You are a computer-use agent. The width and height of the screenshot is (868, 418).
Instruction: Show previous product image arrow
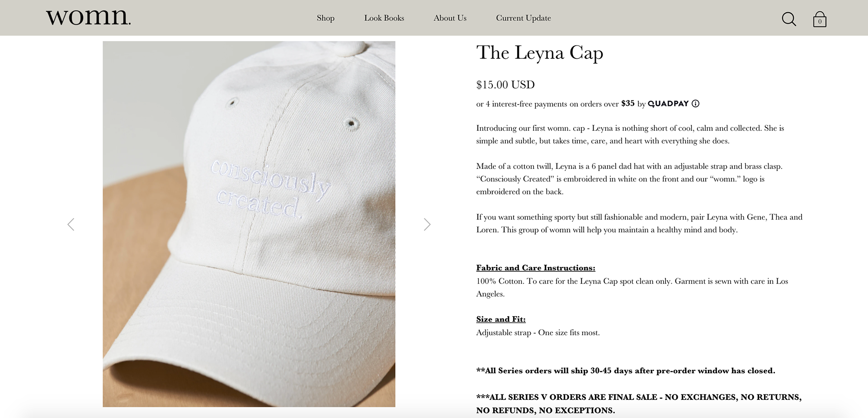click(71, 224)
